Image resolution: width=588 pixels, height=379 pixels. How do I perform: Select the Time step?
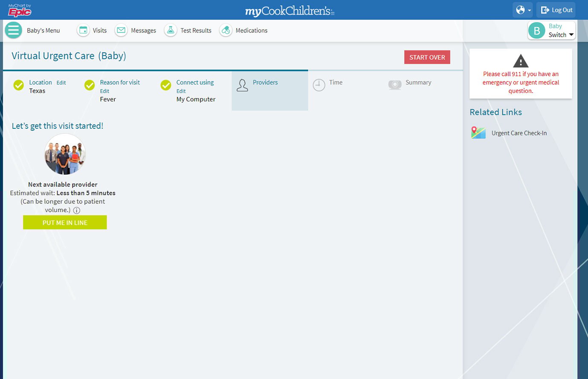tap(335, 83)
